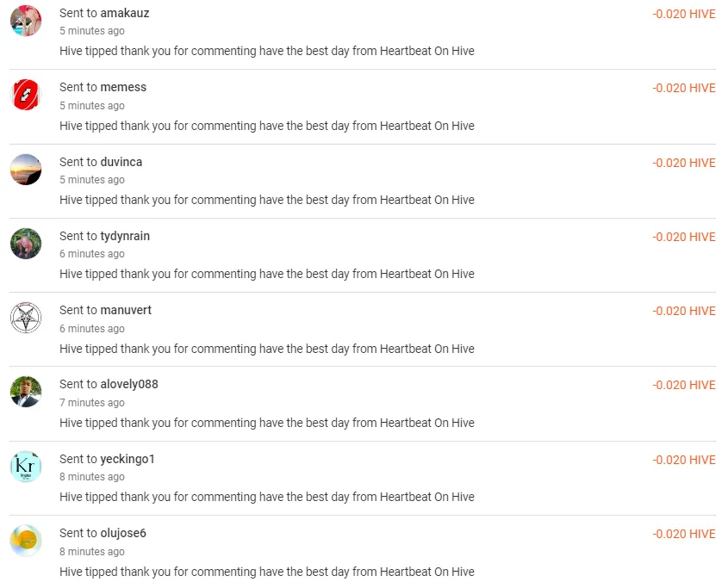Visit yeckingo1's username link

[x=128, y=459]
